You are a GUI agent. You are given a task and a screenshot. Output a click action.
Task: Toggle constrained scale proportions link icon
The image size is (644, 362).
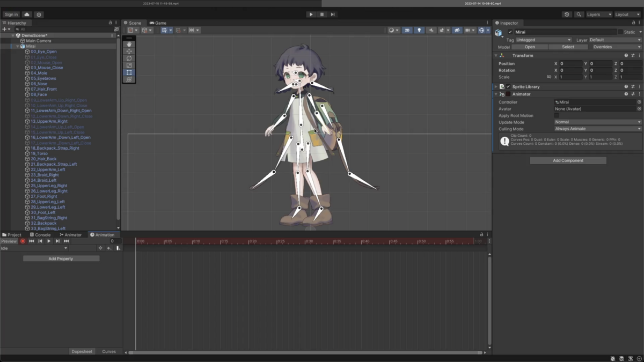click(x=548, y=77)
